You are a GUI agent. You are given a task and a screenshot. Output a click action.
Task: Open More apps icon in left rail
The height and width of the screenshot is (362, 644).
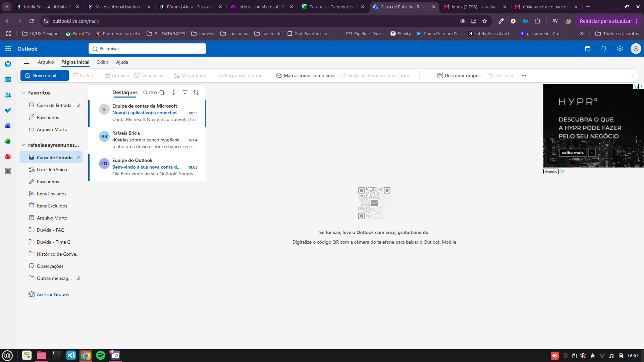point(8,171)
